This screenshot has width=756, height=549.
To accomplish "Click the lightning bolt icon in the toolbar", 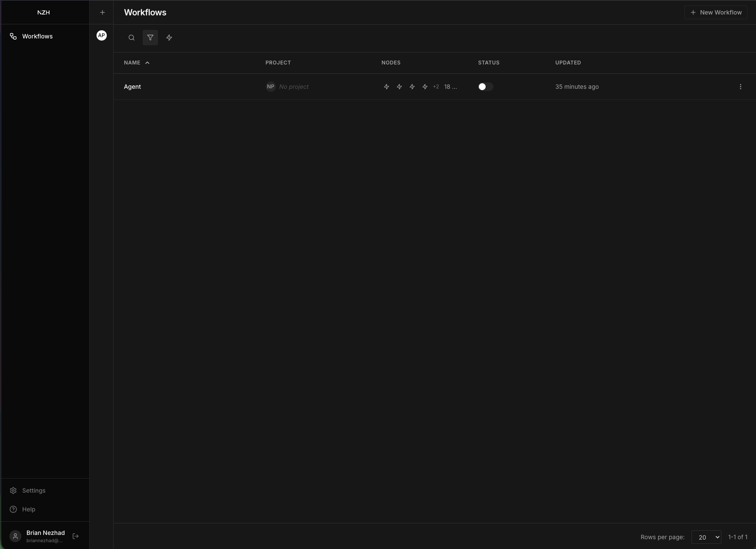I will point(169,38).
